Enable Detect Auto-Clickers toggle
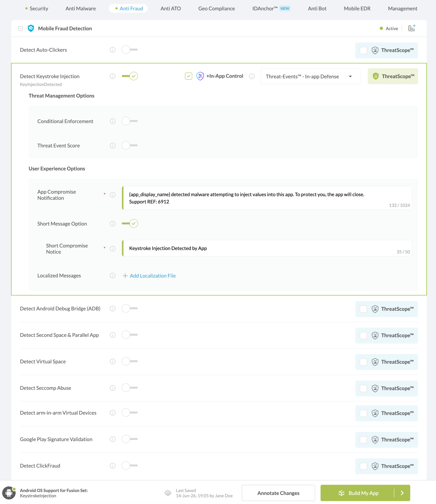 [130, 50]
